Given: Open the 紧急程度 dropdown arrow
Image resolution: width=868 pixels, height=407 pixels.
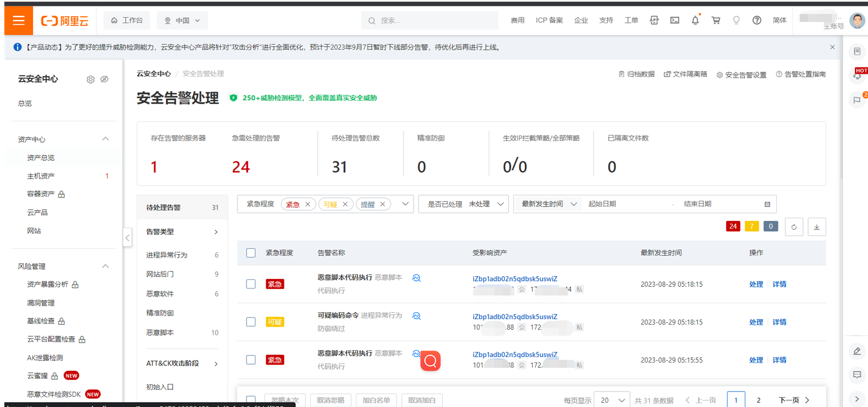Looking at the screenshot, I should [405, 204].
